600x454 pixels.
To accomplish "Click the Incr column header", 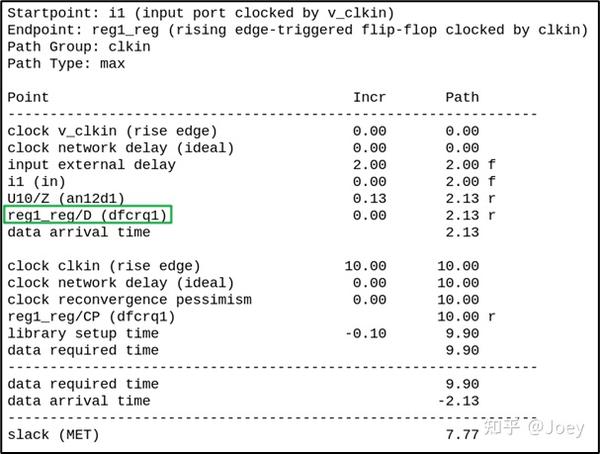I will click(x=369, y=97).
